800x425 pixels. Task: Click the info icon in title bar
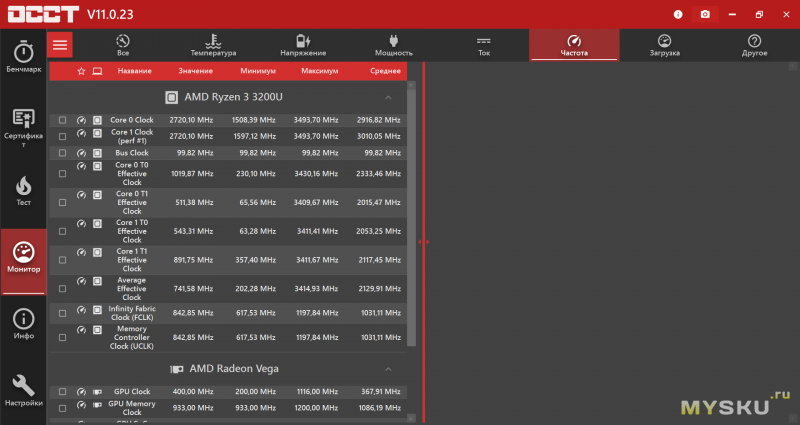(x=678, y=14)
